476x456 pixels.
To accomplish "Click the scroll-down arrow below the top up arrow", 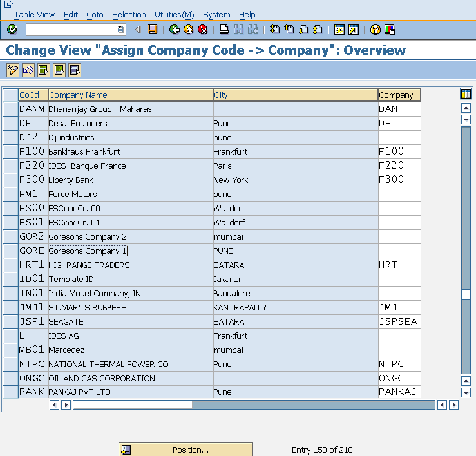I will point(466,119).
